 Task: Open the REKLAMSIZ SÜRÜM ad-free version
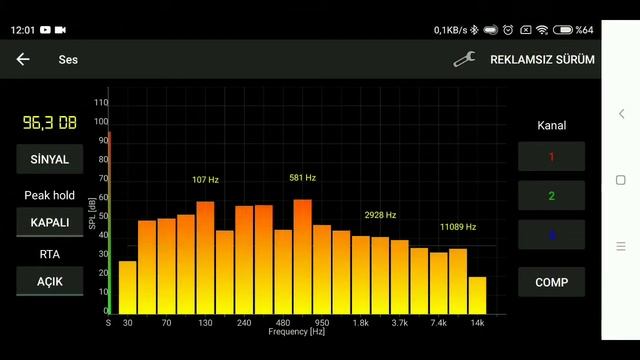(x=542, y=60)
